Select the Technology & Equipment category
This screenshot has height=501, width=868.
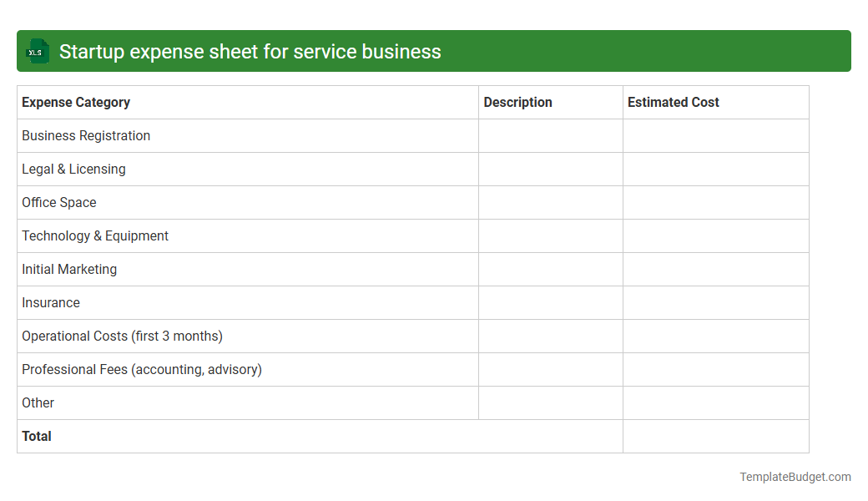pos(94,235)
